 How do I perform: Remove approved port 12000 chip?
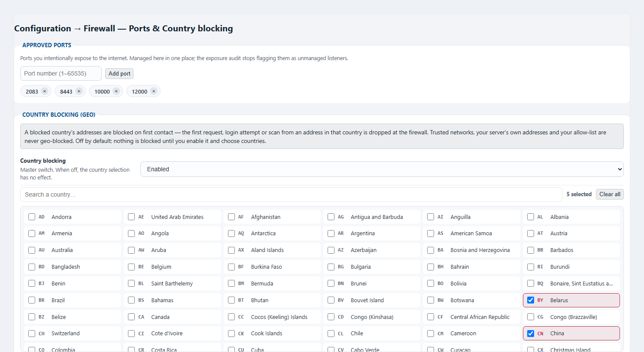click(154, 91)
